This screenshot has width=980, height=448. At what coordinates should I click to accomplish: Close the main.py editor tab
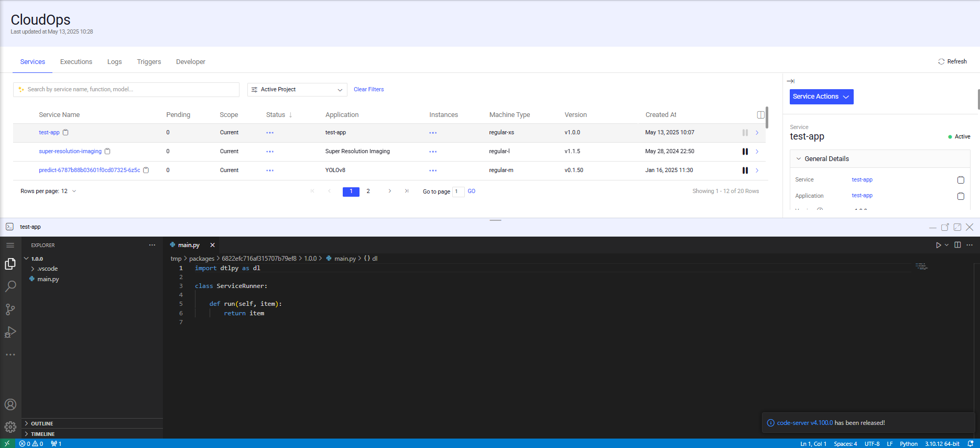point(212,245)
